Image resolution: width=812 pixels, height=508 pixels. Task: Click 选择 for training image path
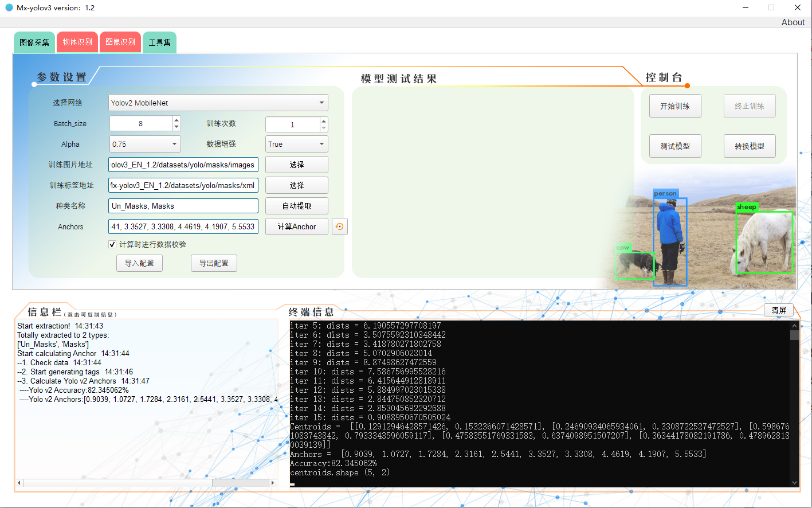pyautogui.click(x=297, y=165)
